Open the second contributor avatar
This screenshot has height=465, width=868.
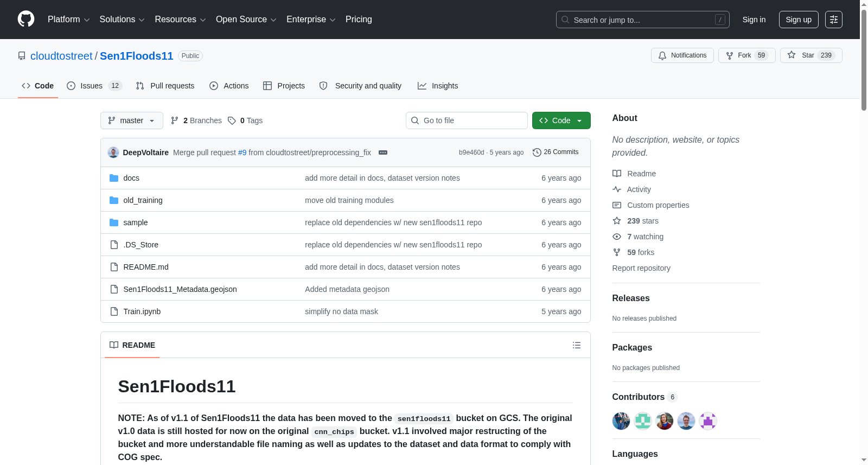(643, 421)
